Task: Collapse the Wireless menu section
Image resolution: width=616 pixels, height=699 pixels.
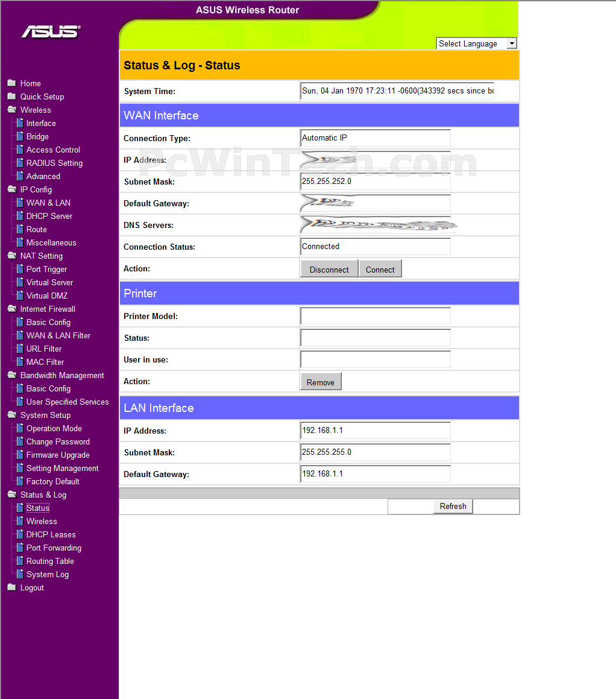Action: (x=36, y=110)
